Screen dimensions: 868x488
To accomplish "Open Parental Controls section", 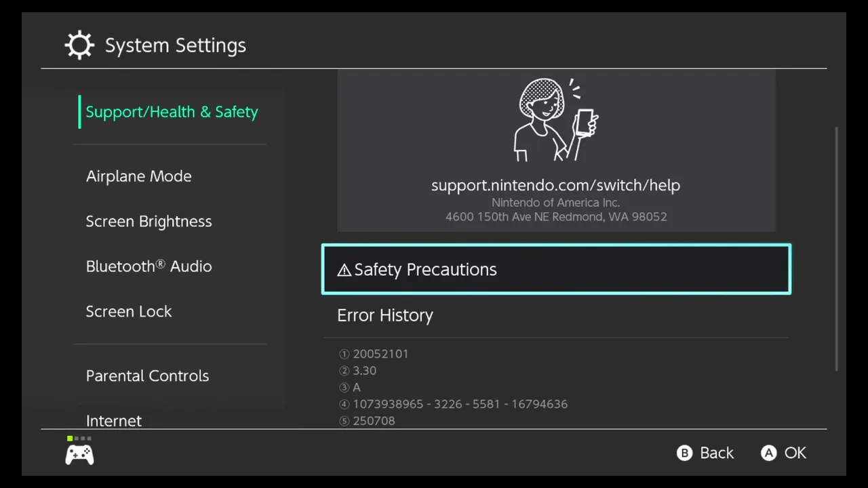I will (x=147, y=376).
